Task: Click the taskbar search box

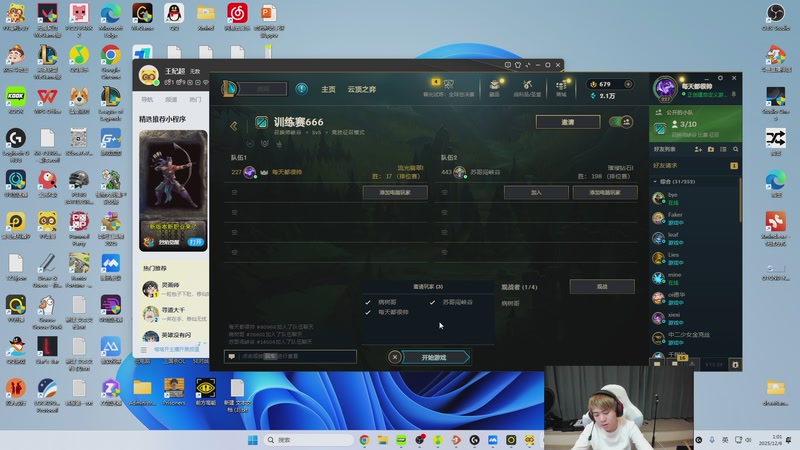Action: coord(309,440)
